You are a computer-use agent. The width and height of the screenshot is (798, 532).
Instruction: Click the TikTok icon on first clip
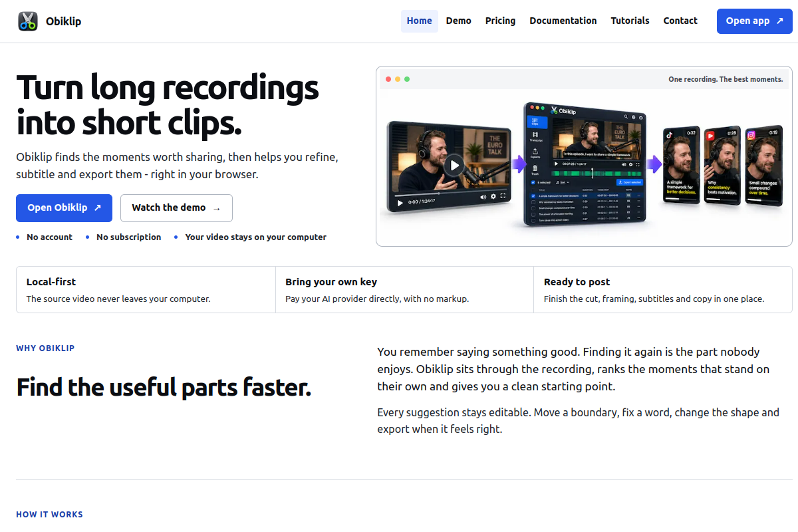coord(670,134)
